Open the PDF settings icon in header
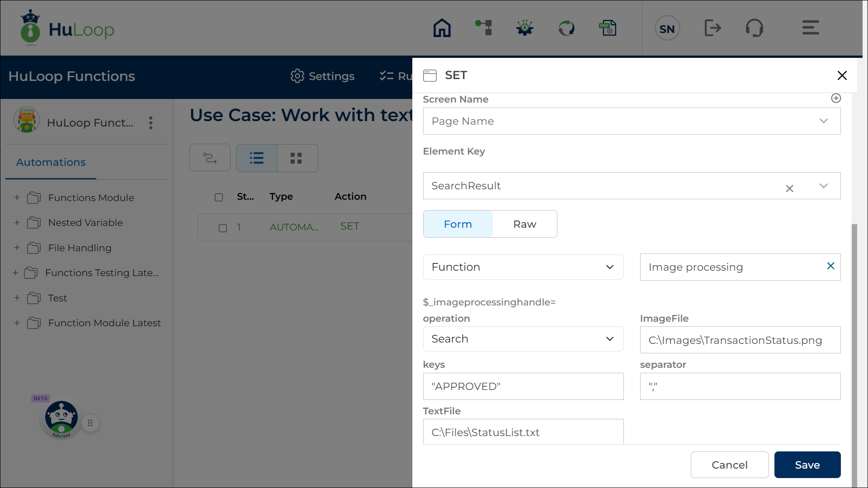Viewport: 868px width, 488px height. tap(608, 28)
